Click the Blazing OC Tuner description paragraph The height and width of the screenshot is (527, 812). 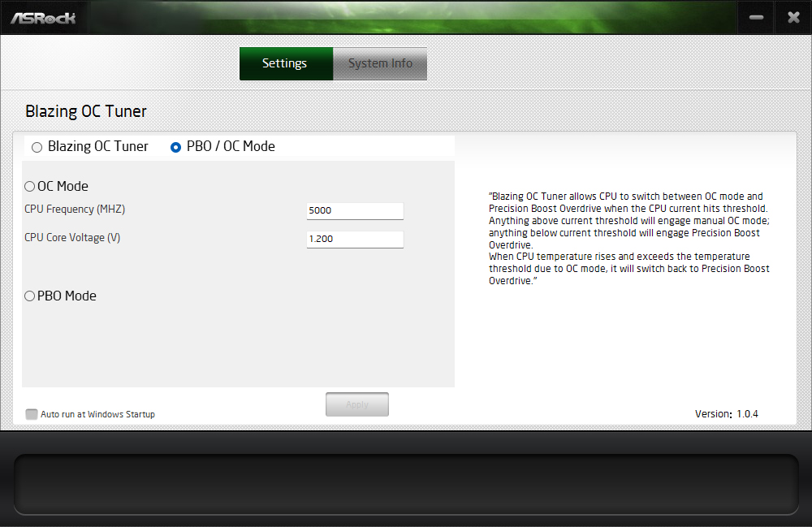(629, 239)
